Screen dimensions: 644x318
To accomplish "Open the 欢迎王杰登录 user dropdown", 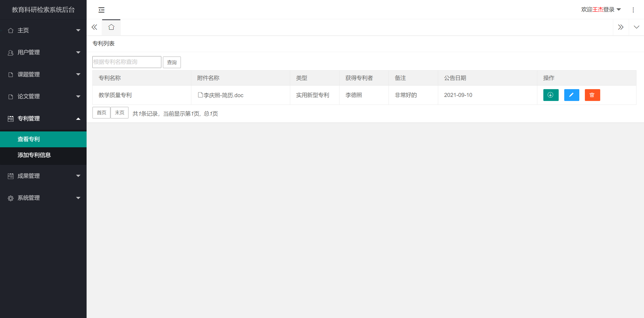I will point(600,10).
